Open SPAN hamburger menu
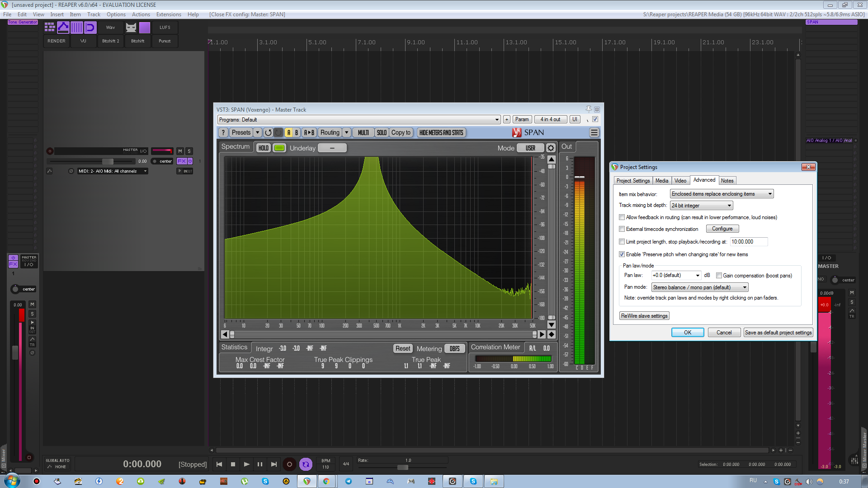This screenshot has width=868, height=488. pos(594,132)
